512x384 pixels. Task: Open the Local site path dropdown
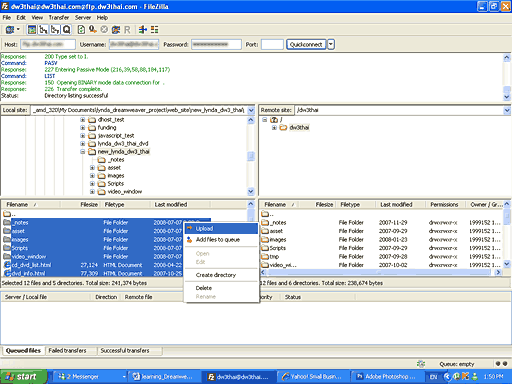click(x=251, y=110)
